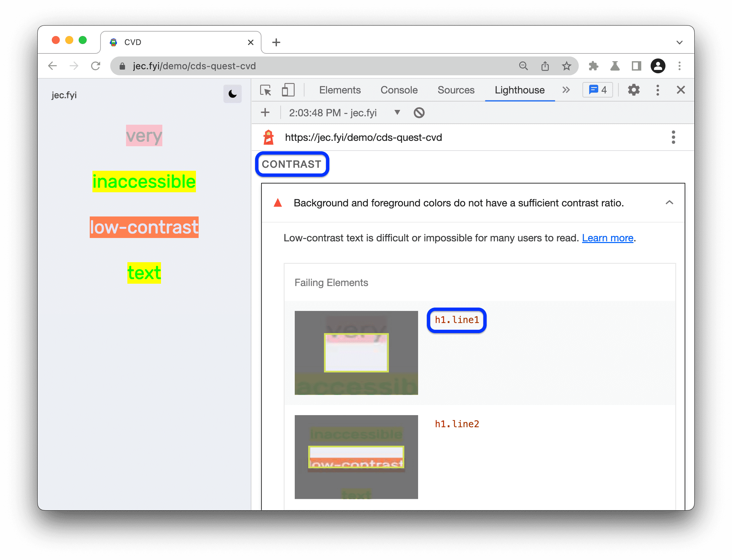Image resolution: width=732 pixels, height=560 pixels.
Task: Click the chat/comments badge icon showing 4
Action: coord(599,90)
